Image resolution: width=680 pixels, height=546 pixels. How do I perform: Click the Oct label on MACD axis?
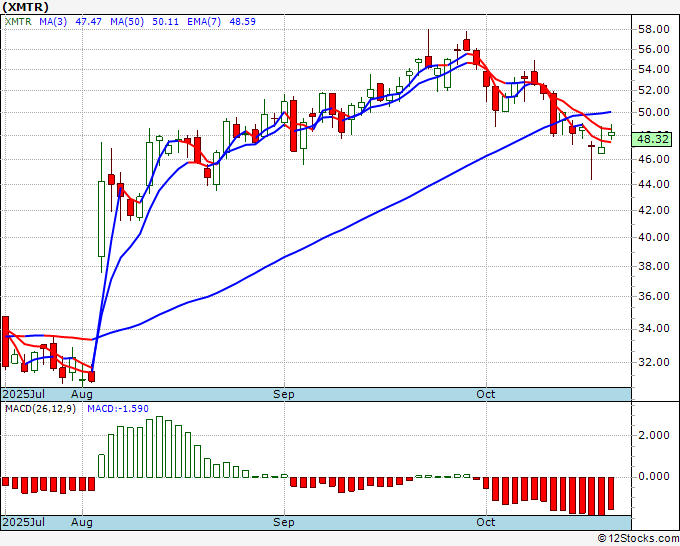(x=485, y=522)
